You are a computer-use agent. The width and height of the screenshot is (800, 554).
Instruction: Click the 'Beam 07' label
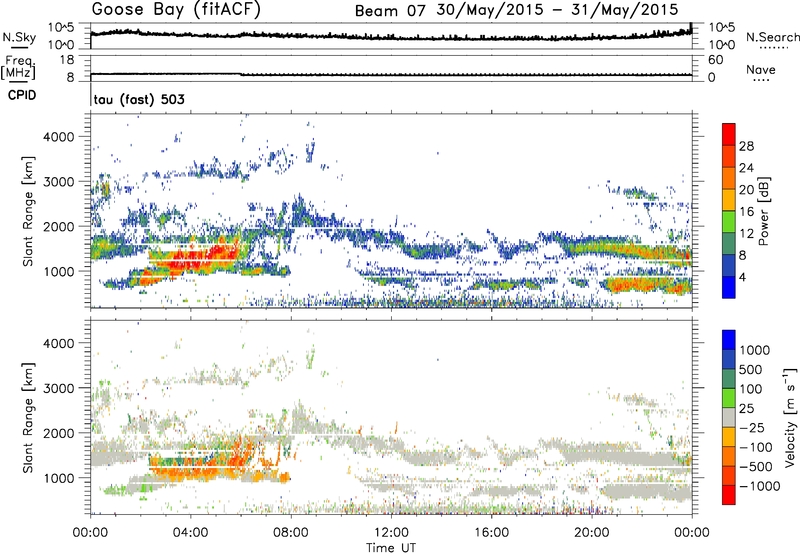(389, 11)
